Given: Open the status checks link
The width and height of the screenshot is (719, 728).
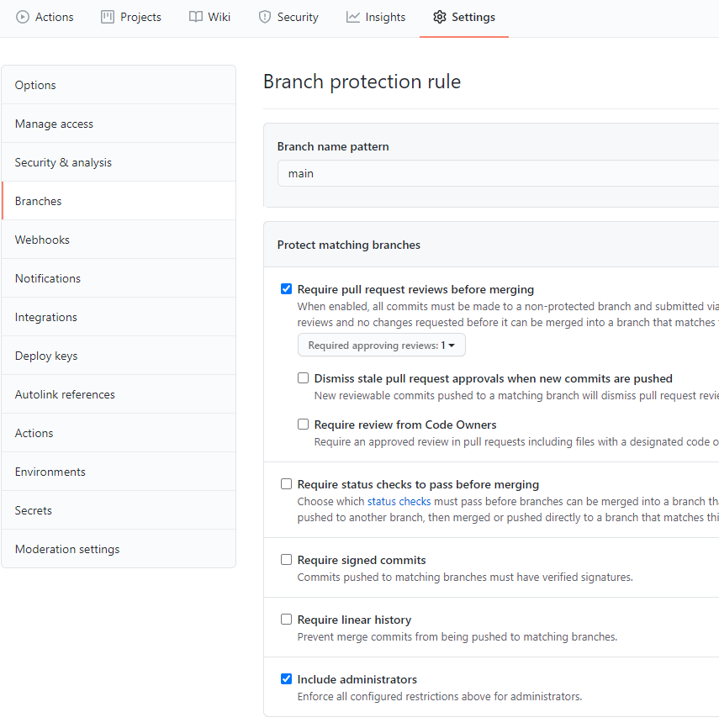Looking at the screenshot, I should click(x=399, y=501).
